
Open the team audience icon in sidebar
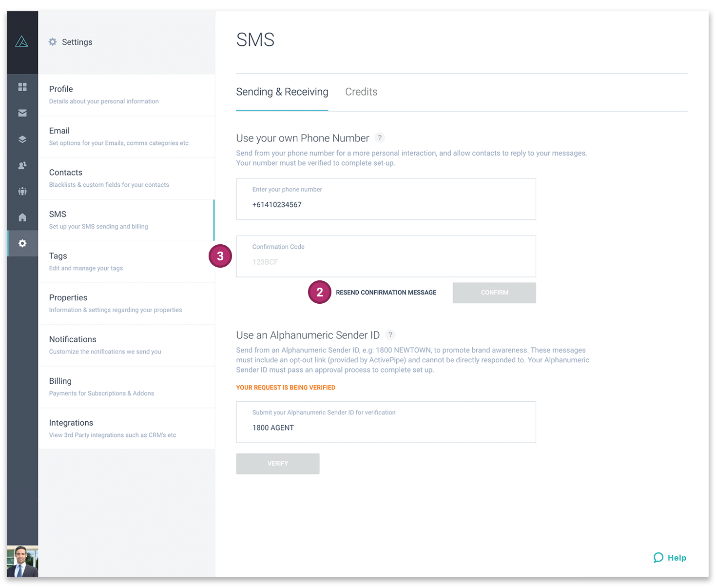click(x=22, y=191)
